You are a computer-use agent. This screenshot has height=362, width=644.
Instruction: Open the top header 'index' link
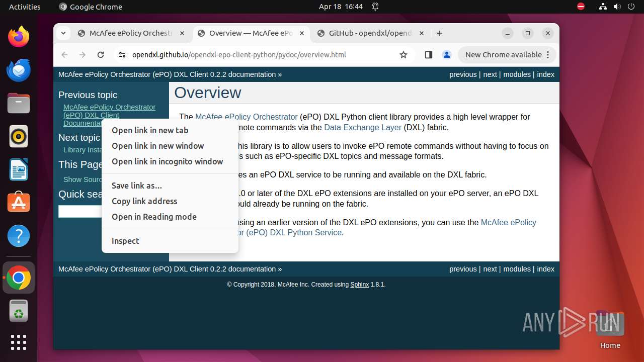point(545,74)
